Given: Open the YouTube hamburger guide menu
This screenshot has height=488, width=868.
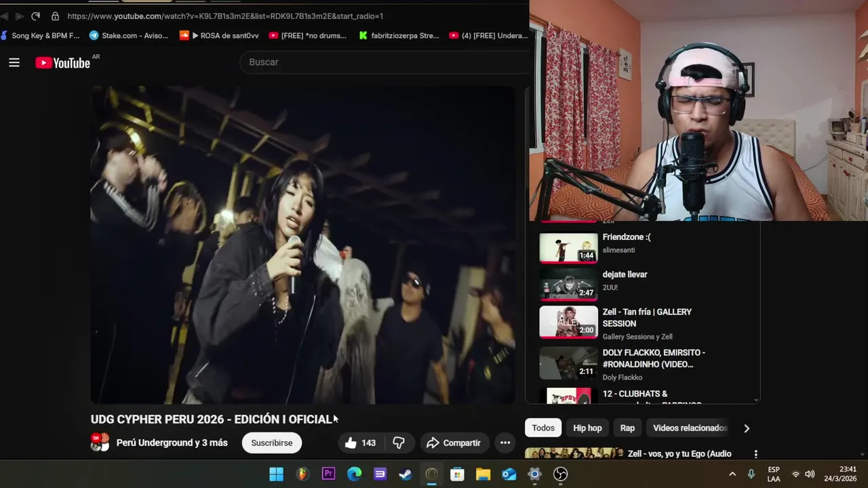Looking at the screenshot, I should pos(14,62).
